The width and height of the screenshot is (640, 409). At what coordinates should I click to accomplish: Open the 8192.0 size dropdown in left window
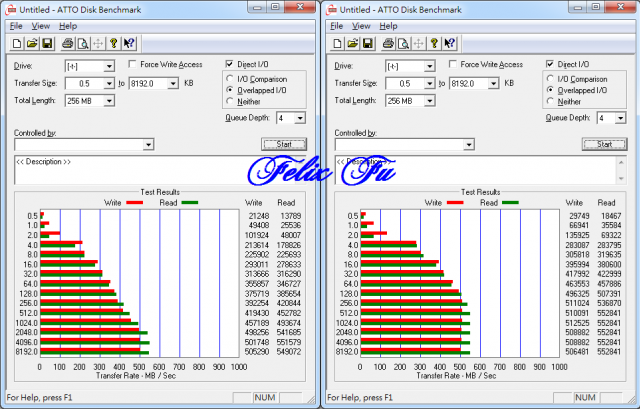[173, 84]
